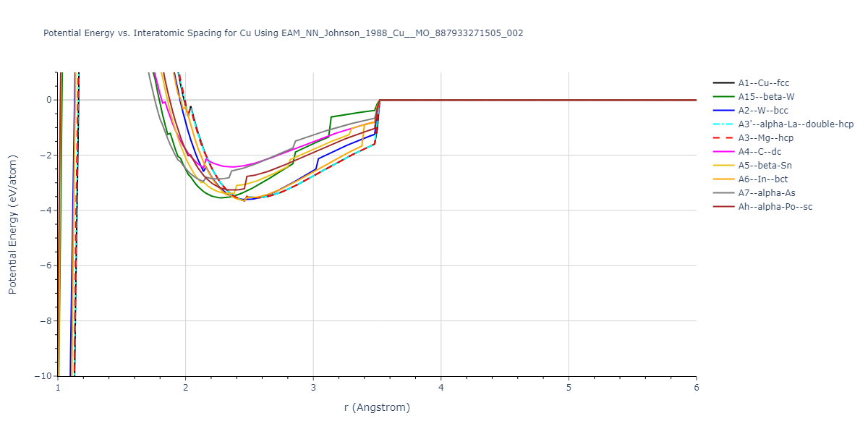Click x-axis tick label 6
The height and width of the screenshot is (434, 868).
pos(696,388)
